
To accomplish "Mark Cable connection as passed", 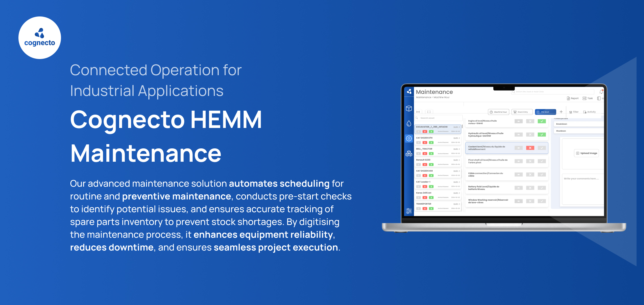I will tap(542, 175).
